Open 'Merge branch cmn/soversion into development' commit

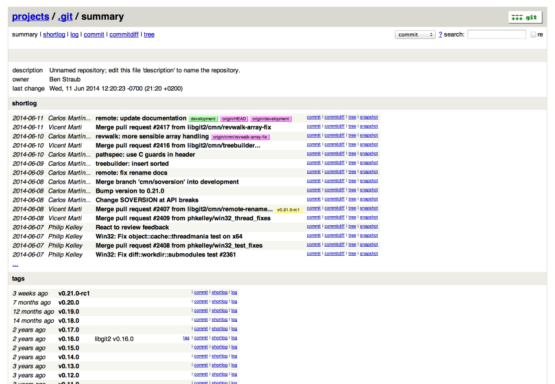[x=167, y=182]
